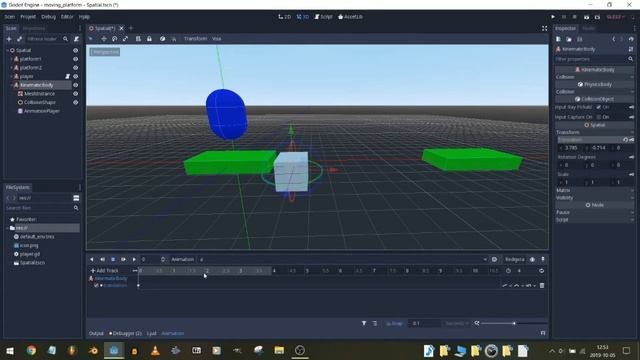Expand Collision section under PhysicsBody
The image size is (640, 360).
594,91
